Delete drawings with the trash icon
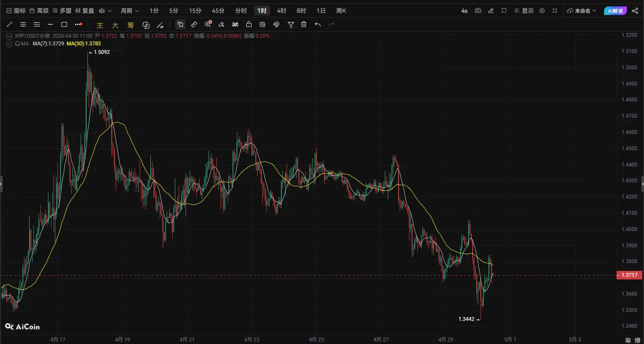Screen dimensions: 644x344 pos(304,24)
